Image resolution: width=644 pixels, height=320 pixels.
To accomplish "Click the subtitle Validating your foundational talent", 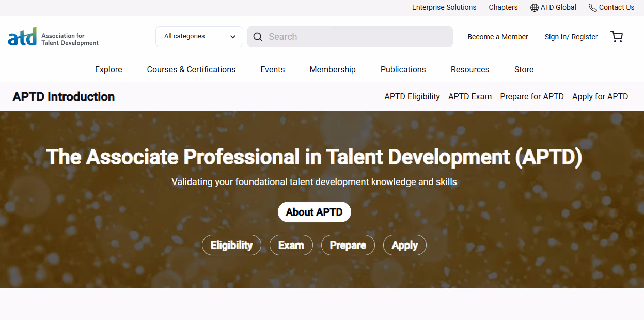I will [314, 182].
